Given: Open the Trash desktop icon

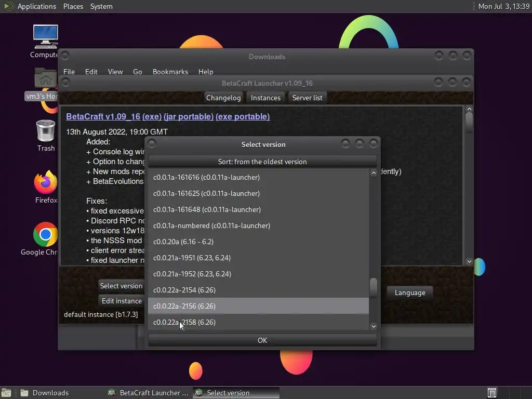Looking at the screenshot, I should click(x=46, y=136).
